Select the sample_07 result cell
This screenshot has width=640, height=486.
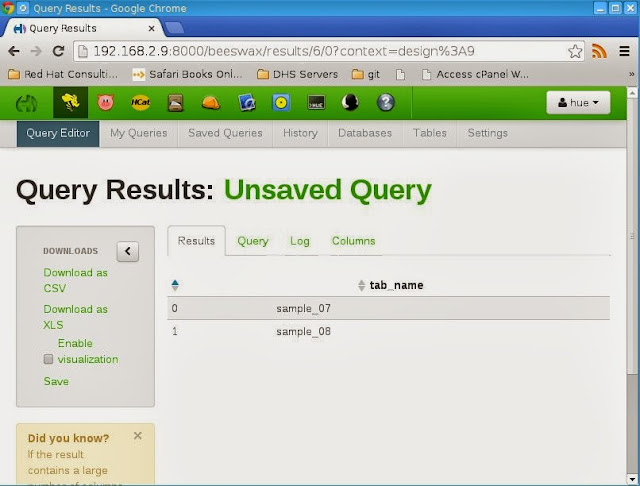coord(303,308)
